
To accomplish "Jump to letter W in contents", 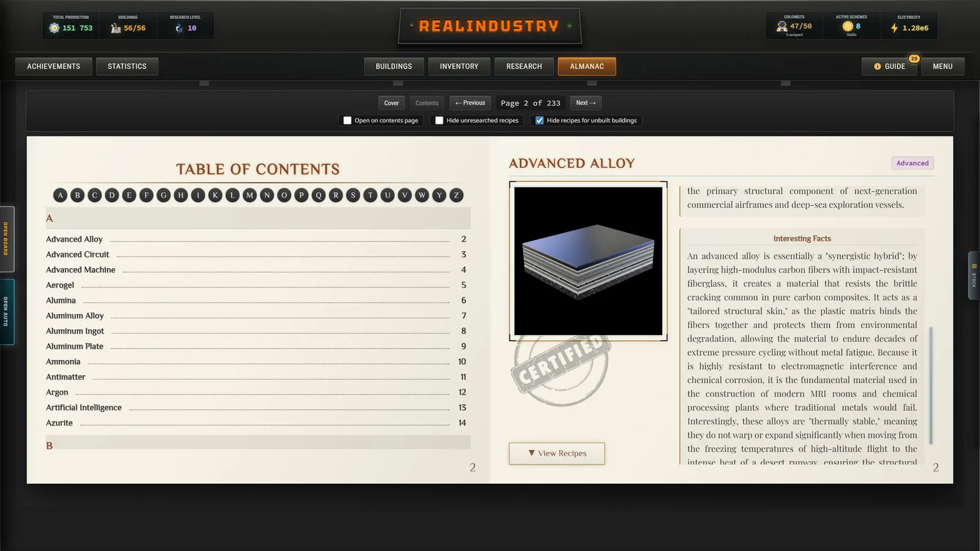I will coord(422,195).
